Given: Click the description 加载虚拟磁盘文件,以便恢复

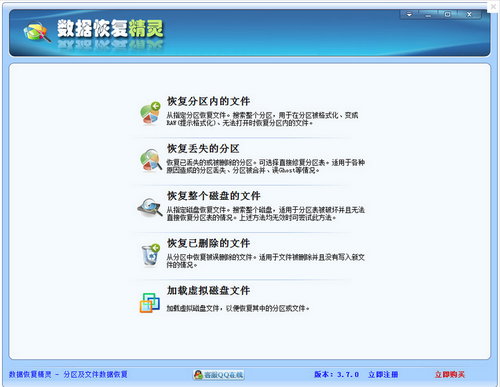Looking at the screenshot, I should (238, 308).
